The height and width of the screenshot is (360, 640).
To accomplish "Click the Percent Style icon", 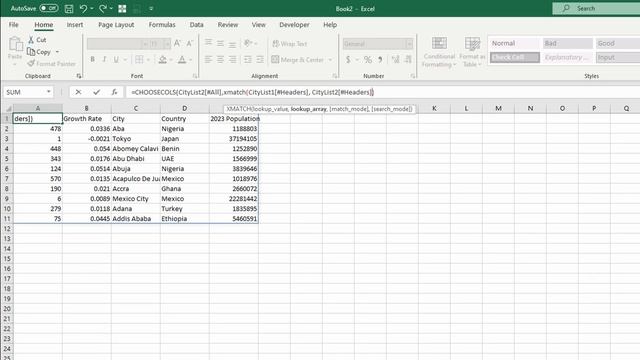I will [x=368, y=60].
